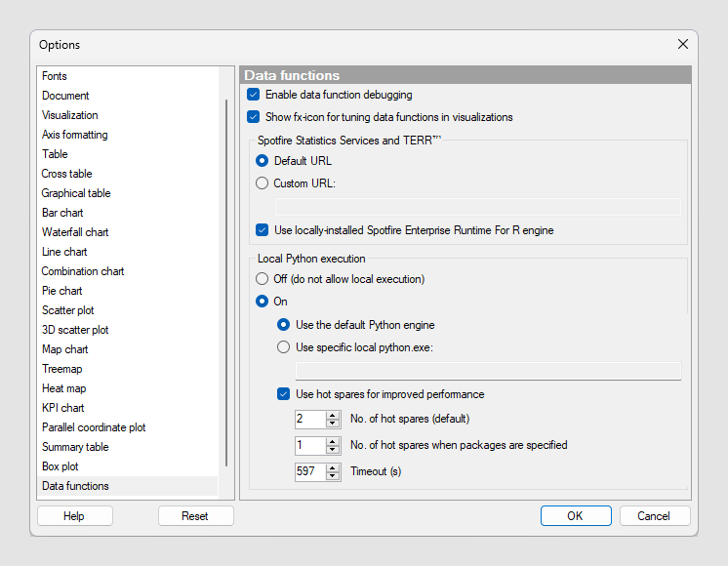
Task: Select the On radio for Python execution
Action: (x=262, y=302)
